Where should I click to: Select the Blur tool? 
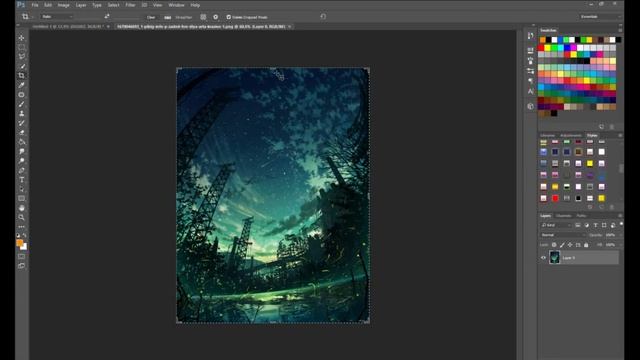[x=22, y=151]
